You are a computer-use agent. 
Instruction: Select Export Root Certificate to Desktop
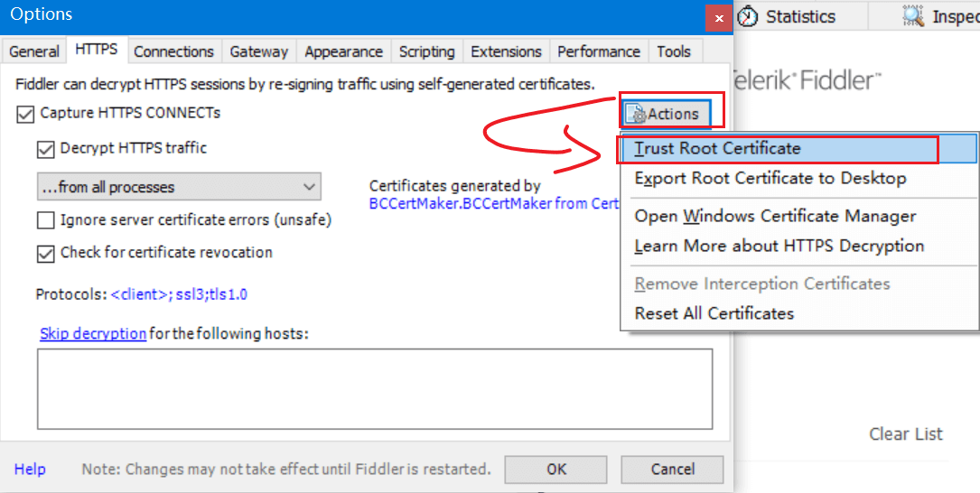click(798, 179)
